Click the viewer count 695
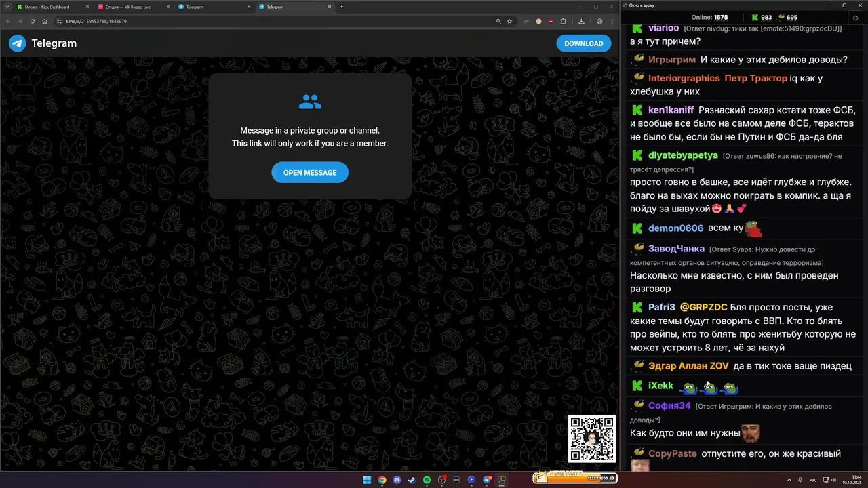This screenshot has height=488, width=868. coord(787,17)
